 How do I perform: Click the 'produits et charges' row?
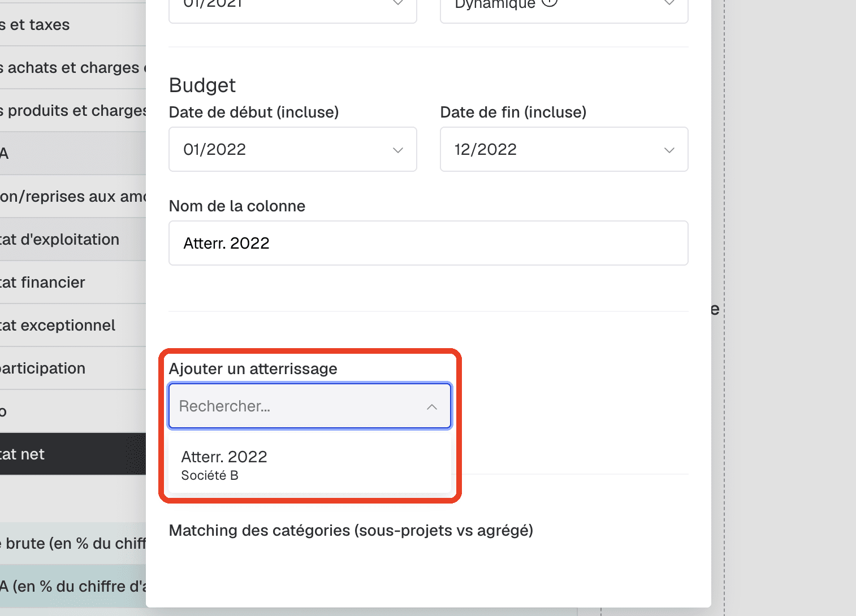(73, 111)
